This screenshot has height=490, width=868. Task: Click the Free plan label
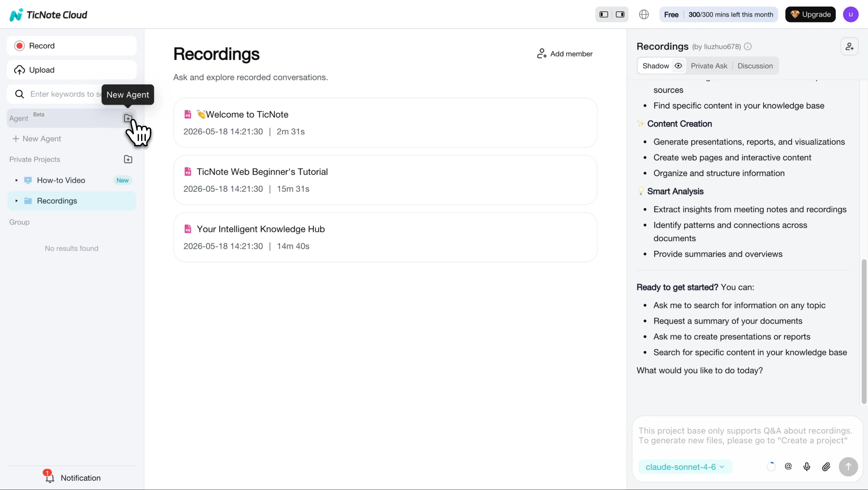click(x=671, y=14)
